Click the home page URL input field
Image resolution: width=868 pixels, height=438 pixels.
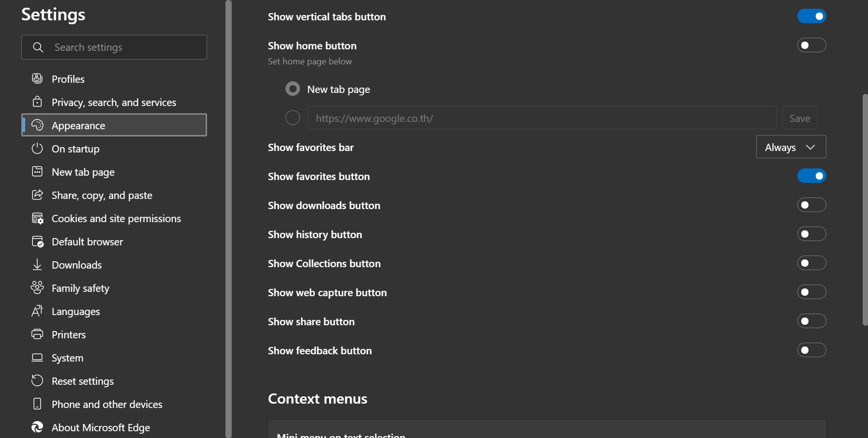click(x=542, y=118)
